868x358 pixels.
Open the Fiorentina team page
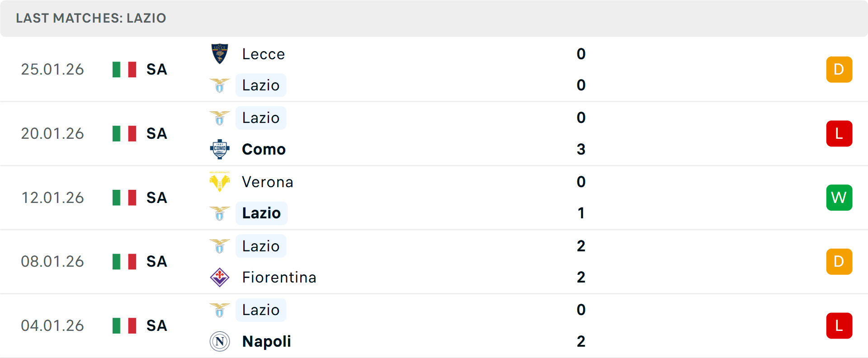click(279, 277)
